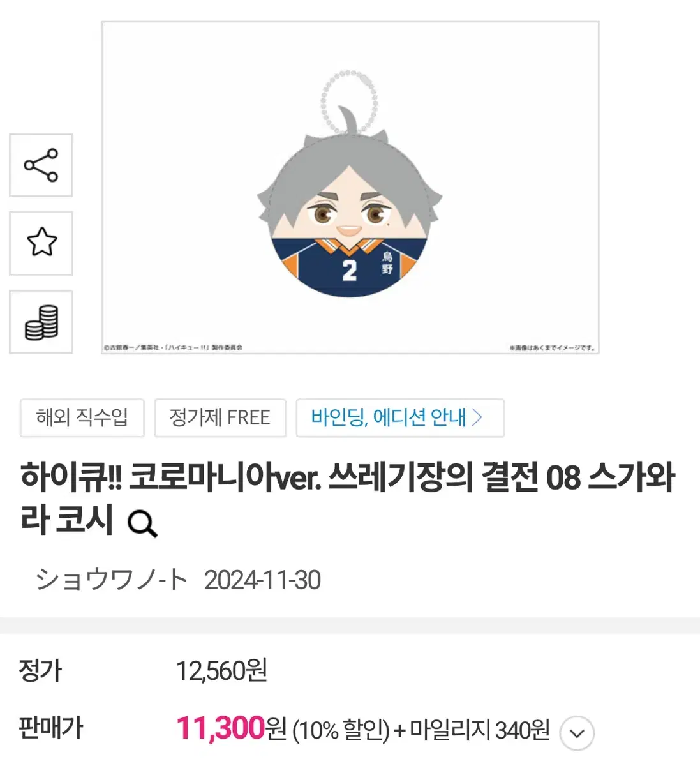This screenshot has width=700, height=766.
Task: Click the list price 12,560원
Action: (221, 670)
